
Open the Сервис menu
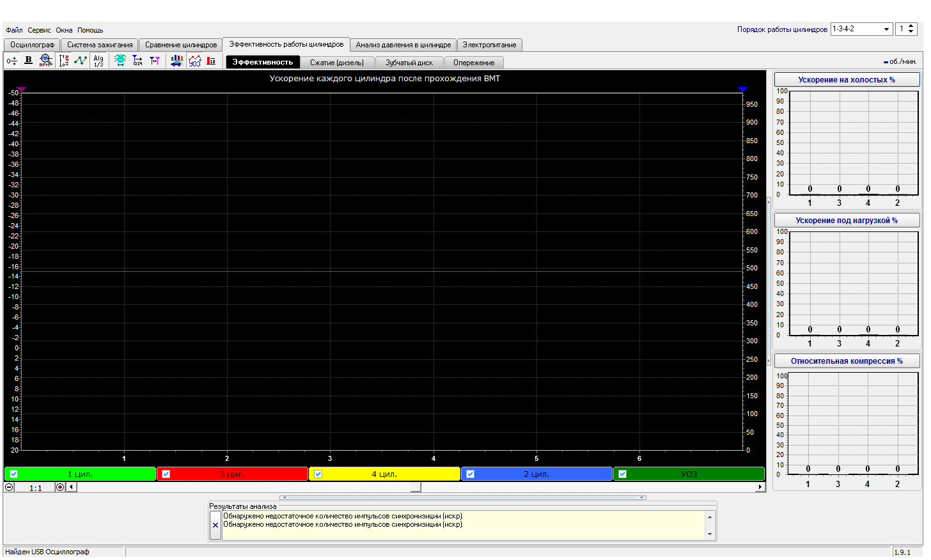click(x=39, y=30)
